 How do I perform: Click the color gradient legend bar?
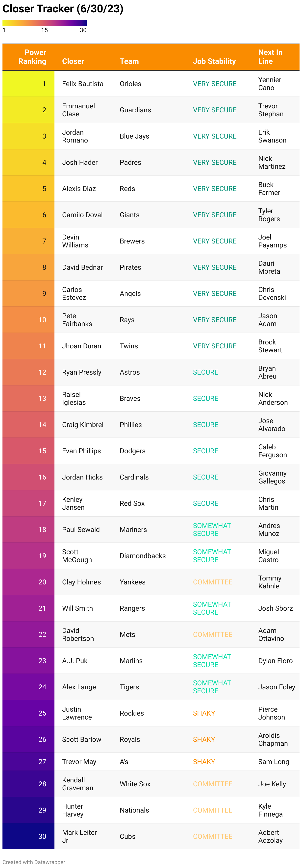coord(45,23)
